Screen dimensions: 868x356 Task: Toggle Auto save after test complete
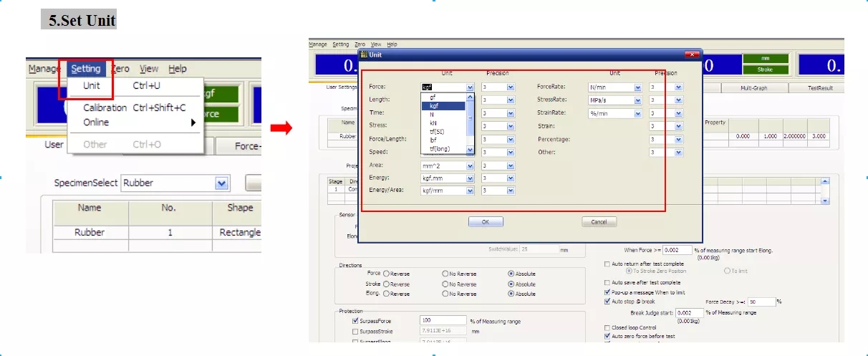[607, 283]
